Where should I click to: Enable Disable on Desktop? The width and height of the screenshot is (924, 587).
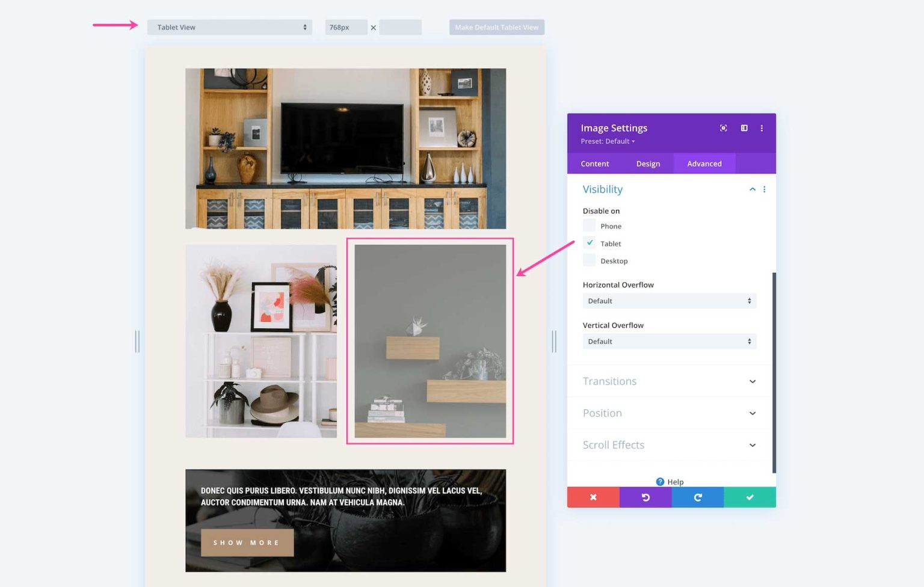(589, 260)
